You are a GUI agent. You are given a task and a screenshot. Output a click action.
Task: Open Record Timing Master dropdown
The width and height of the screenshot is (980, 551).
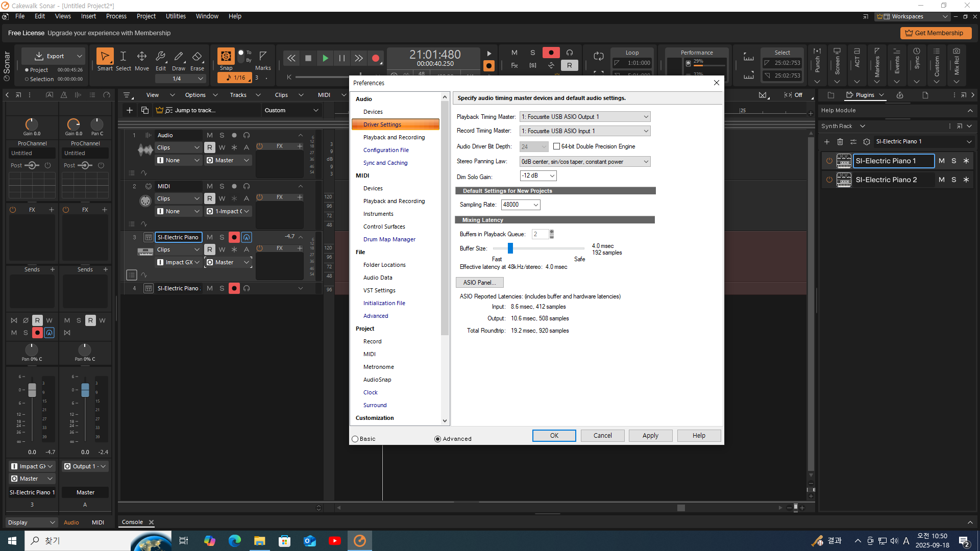pyautogui.click(x=585, y=131)
